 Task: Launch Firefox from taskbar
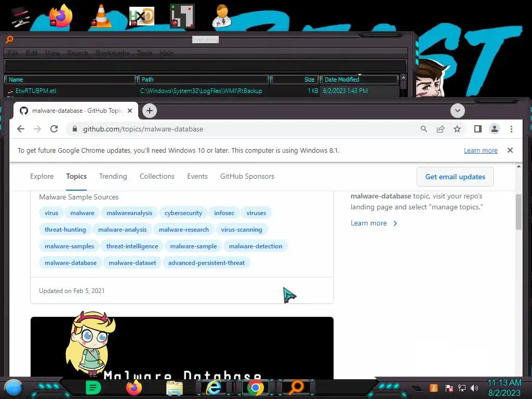click(x=134, y=388)
